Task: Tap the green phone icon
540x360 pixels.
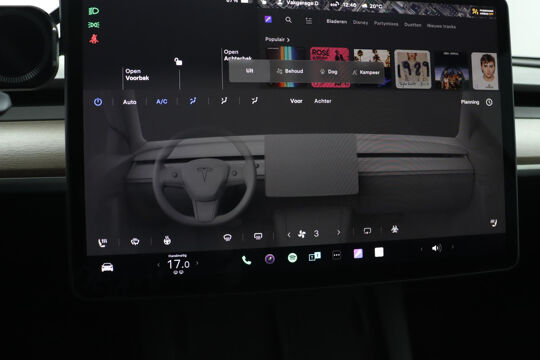Action: pos(246,260)
